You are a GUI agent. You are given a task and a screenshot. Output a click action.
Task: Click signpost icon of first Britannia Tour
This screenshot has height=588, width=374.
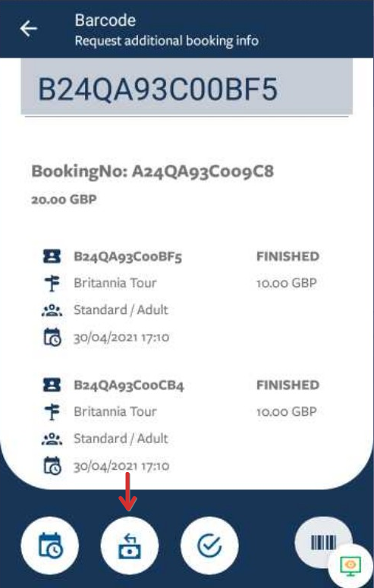[52, 283]
